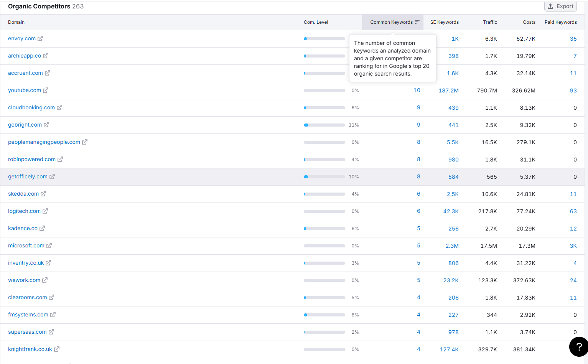Open the gobright.com domain link

25,125
